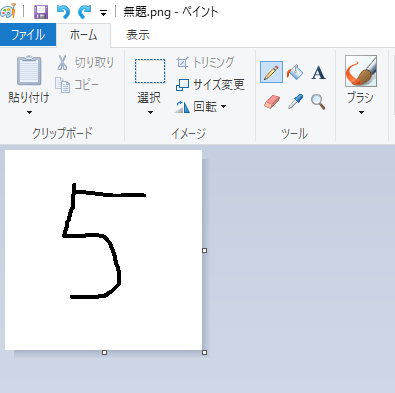Click the Paint application icon in title bar

(x=7, y=11)
